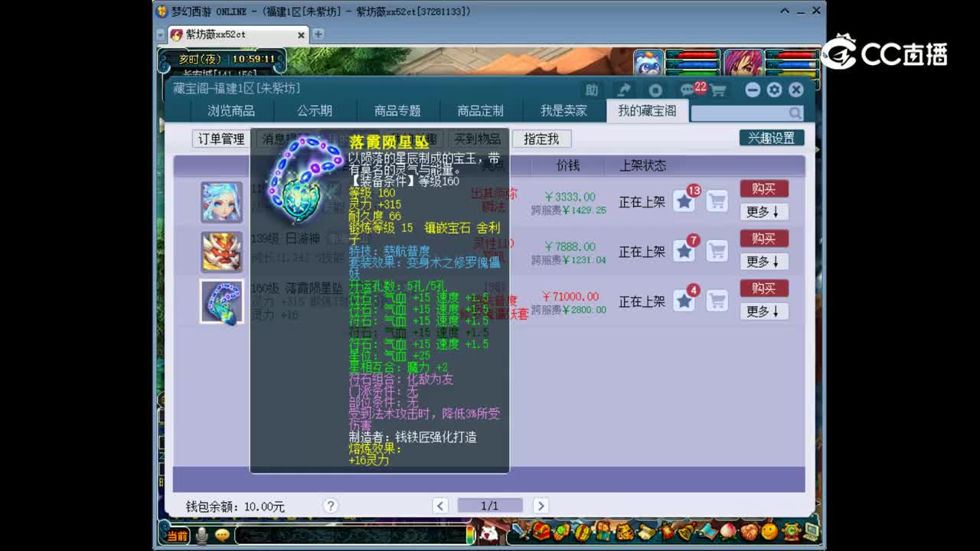Favorite star for ¥3333.00 item

[x=684, y=201]
